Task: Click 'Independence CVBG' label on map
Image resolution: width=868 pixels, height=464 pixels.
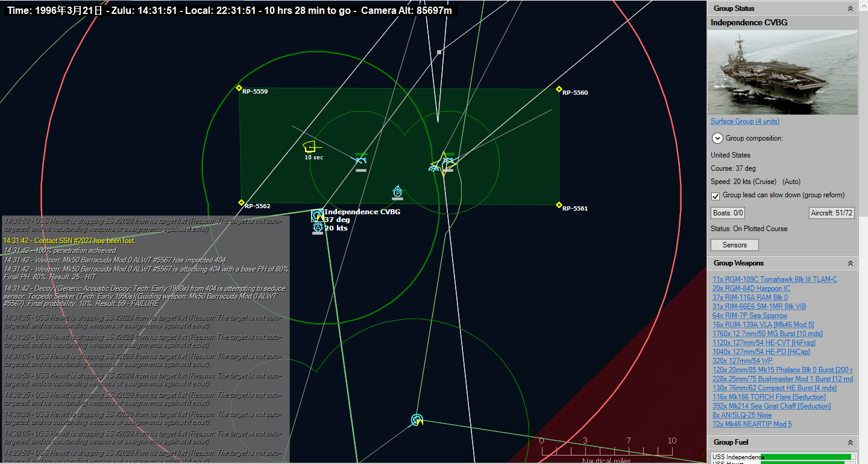Action: click(362, 212)
